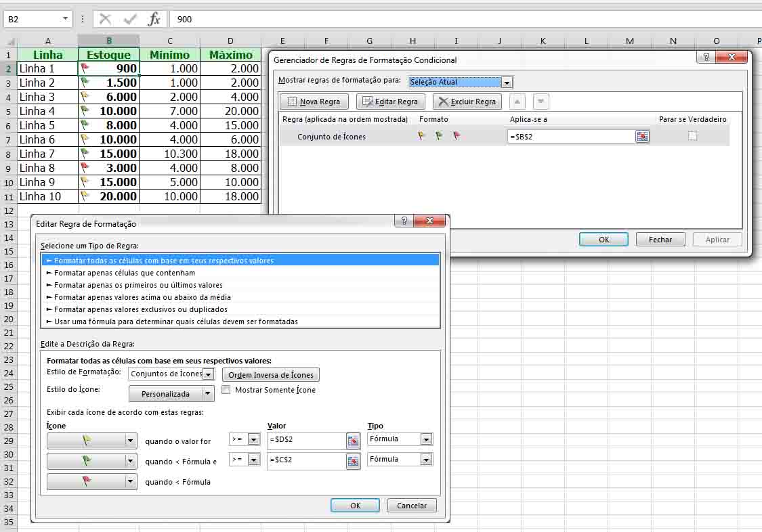762x532 pixels.
Task: Click Ordem Inversa de Ícones button
Action: click(x=271, y=375)
